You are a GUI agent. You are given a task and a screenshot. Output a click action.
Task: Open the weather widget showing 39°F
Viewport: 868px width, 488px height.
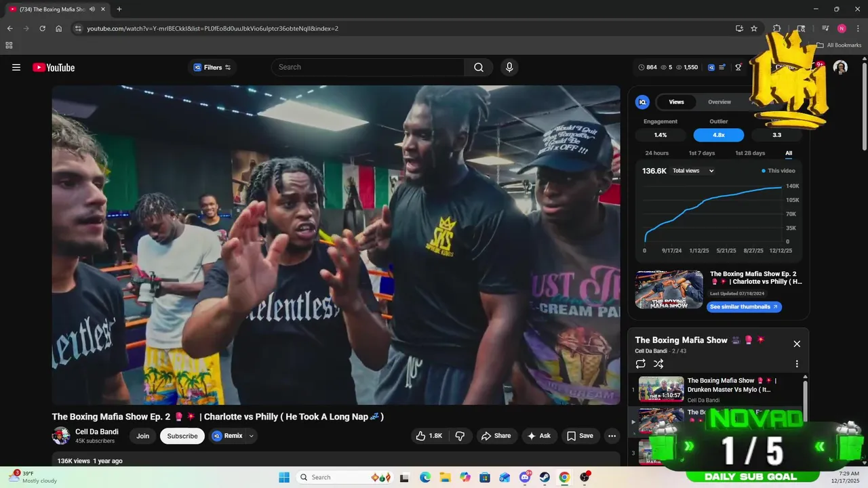click(x=34, y=477)
